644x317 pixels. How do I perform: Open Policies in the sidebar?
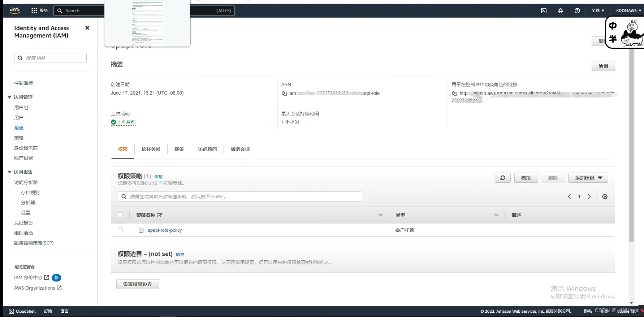pos(19,138)
